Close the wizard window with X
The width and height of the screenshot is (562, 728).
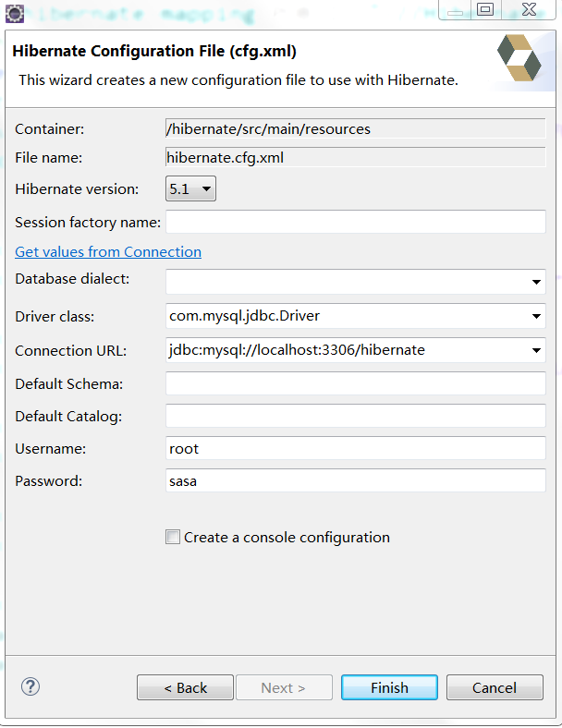[529, 9]
